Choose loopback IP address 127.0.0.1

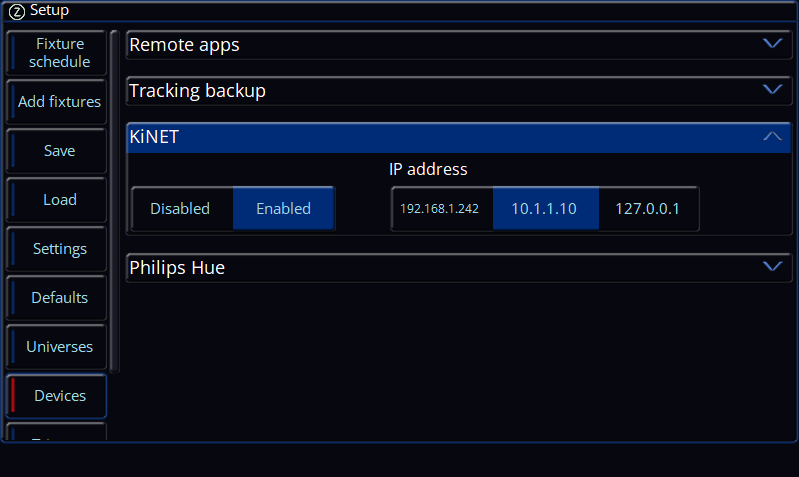pos(649,208)
